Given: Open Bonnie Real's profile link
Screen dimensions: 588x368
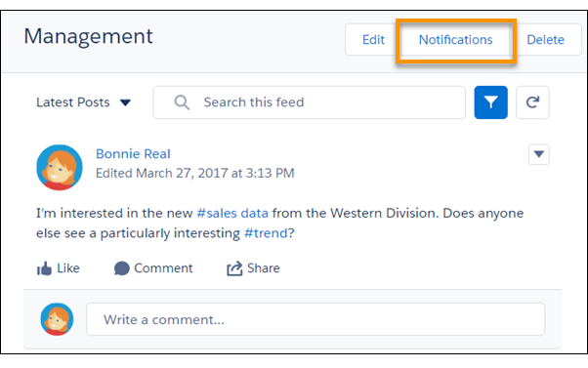Looking at the screenshot, I should pos(133,153).
